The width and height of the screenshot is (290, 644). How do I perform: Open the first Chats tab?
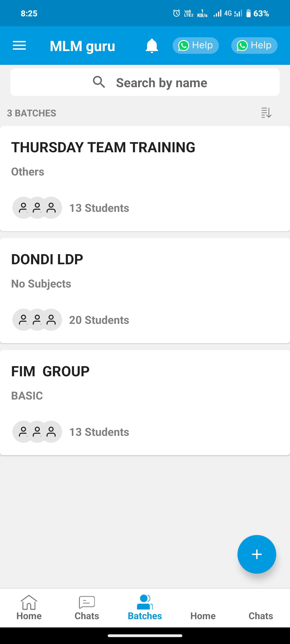pos(87,608)
